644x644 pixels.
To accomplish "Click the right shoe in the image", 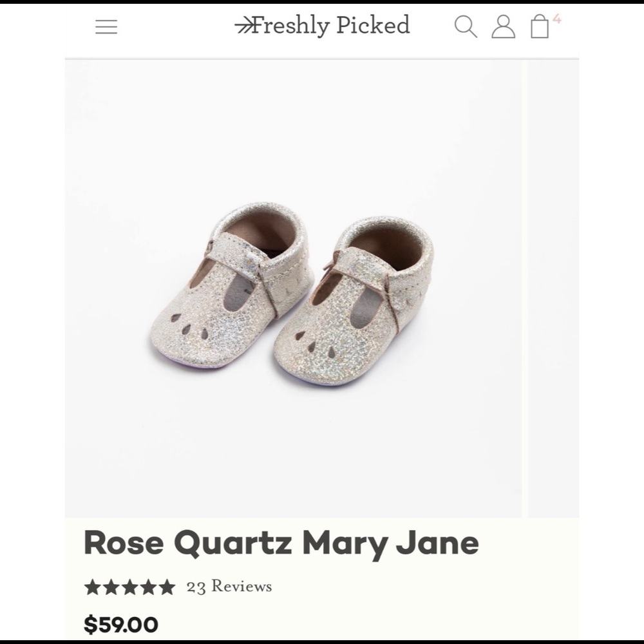I will coord(367,303).
